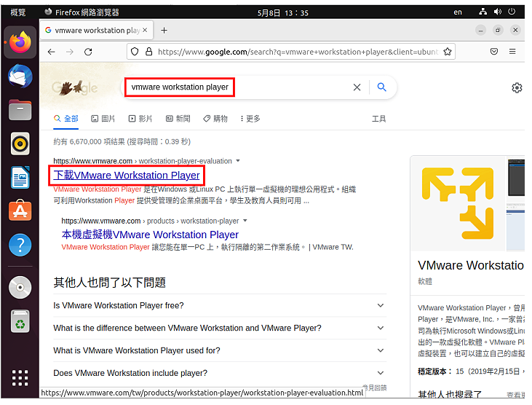Open Firefox hamburger menu
Viewport: 532px width, 405px height.
point(512,52)
